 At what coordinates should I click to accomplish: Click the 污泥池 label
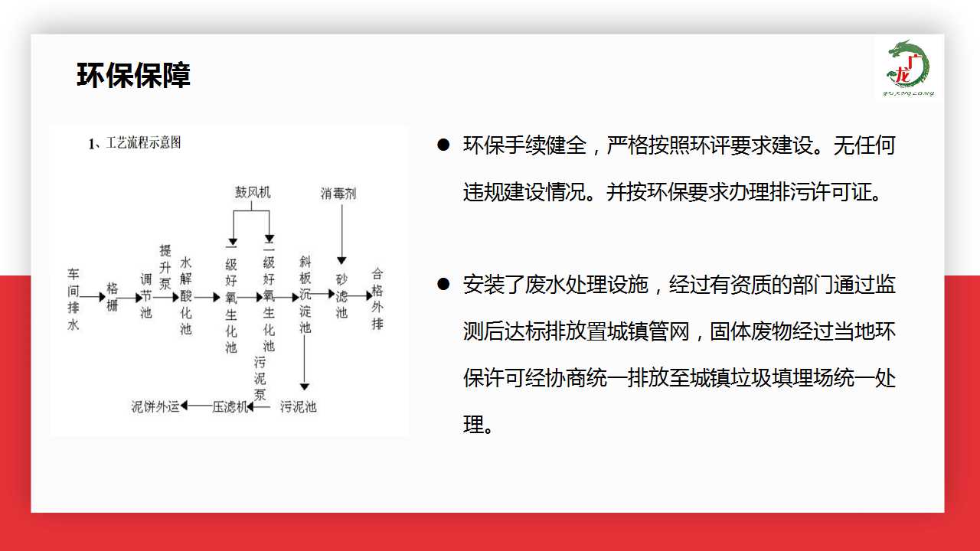pos(298,406)
